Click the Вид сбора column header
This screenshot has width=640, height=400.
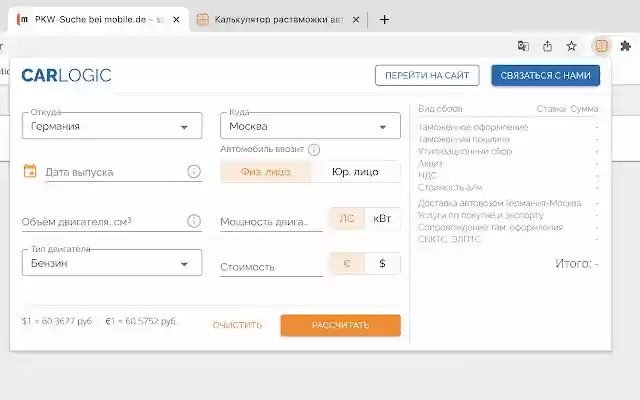[440, 109]
